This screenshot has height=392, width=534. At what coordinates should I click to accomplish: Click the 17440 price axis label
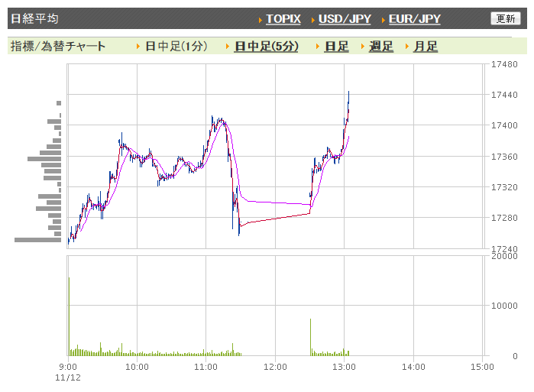[504, 95]
